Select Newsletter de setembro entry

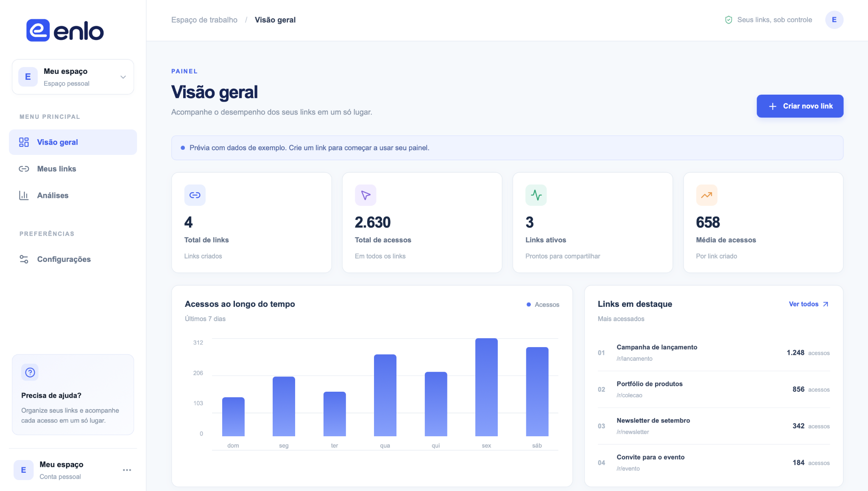click(714, 426)
